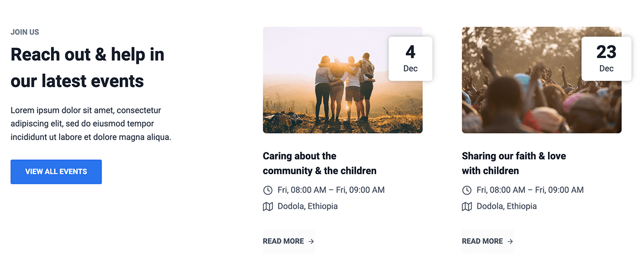
Task: Click the clock icon under the Sharing event
Action: pyautogui.click(x=467, y=190)
